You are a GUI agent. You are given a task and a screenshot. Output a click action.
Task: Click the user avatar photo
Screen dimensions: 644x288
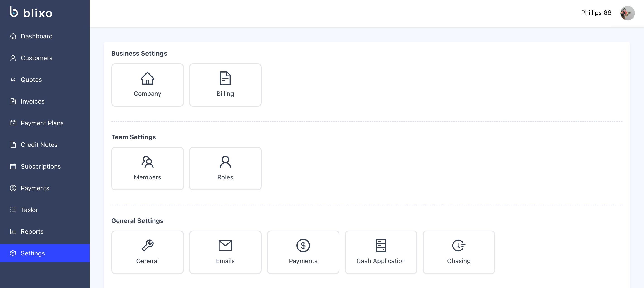pyautogui.click(x=627, y=13)
